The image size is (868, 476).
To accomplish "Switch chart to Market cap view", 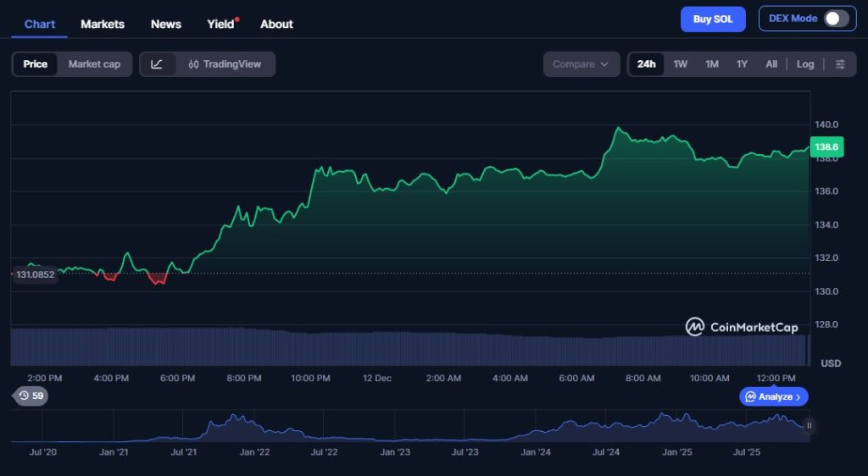I will point(94,64).
